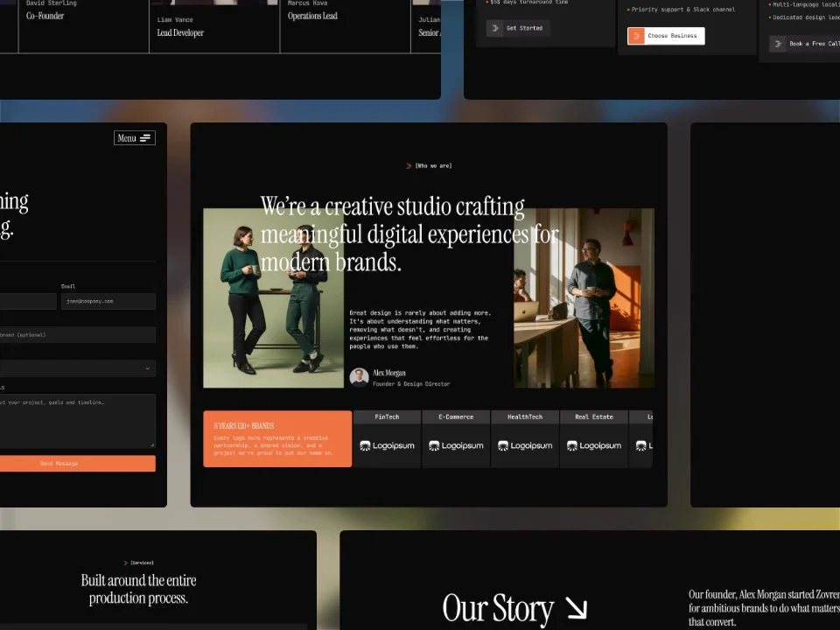The height and width of the screenshot is (630, 840).
Task: Click the "Founder & Design Director" caption
Action: 411,384
